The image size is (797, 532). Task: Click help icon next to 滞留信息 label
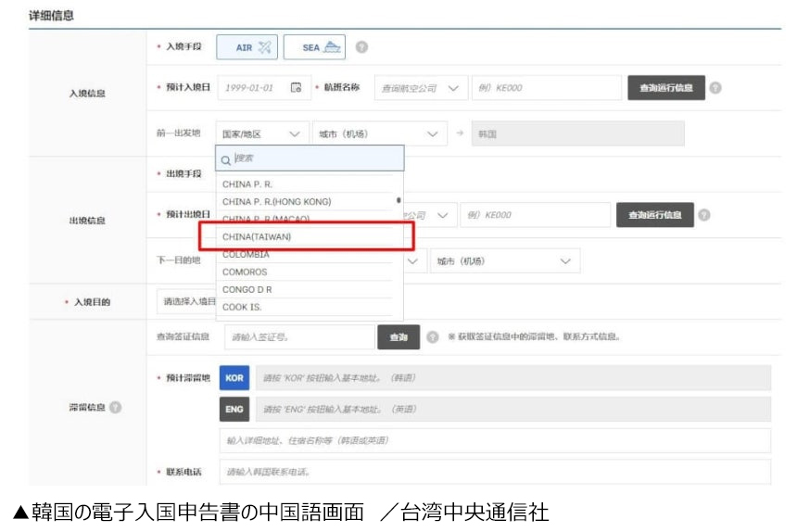coord(116,408)
